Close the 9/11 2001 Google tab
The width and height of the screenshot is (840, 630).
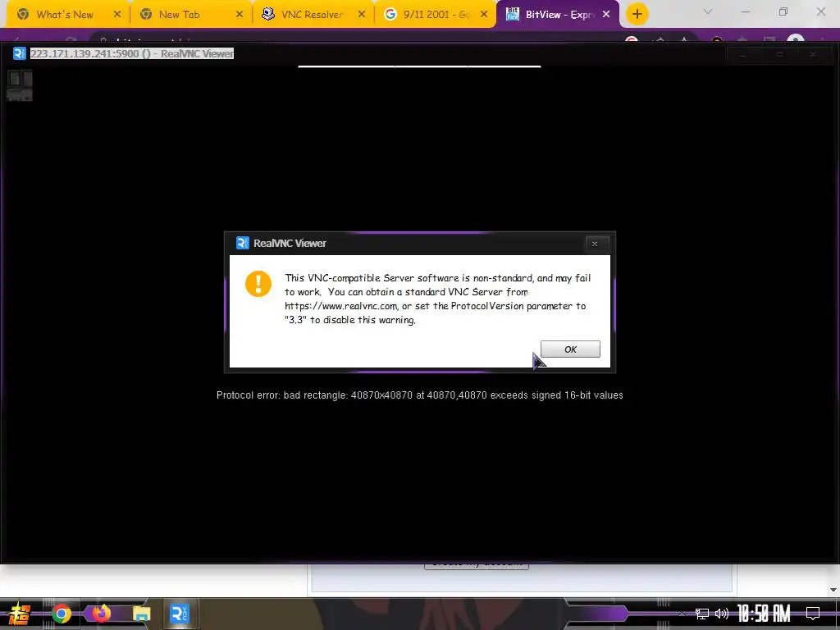click(484, 15)
